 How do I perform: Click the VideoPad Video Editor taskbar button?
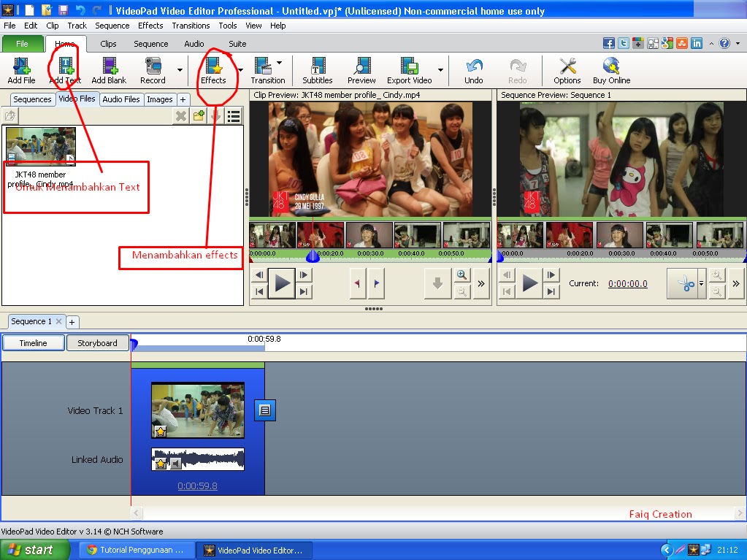(x=254, y=550)
